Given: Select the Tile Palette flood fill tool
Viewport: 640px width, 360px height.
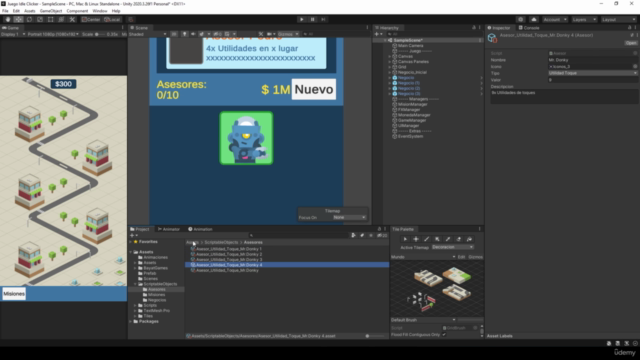Looking at the screenshot, I should click(469, 239).
